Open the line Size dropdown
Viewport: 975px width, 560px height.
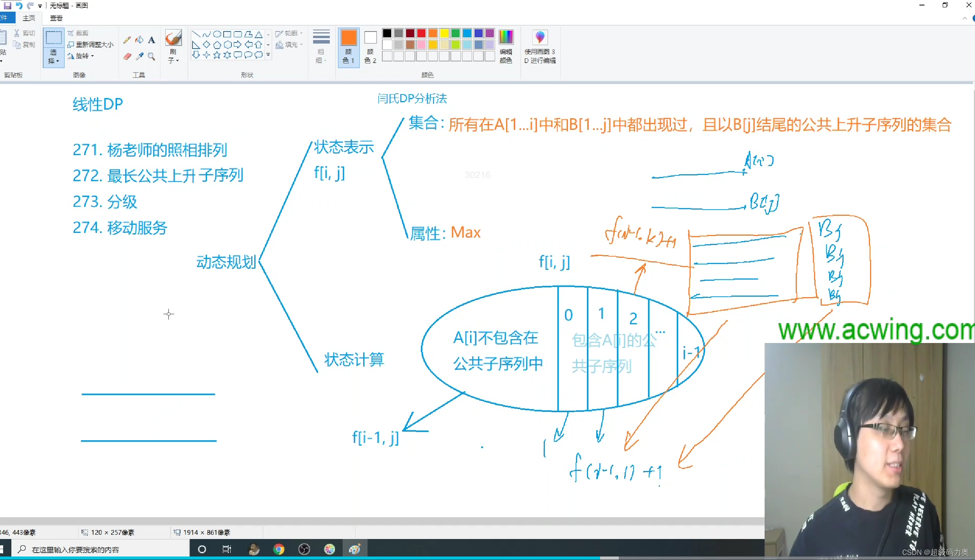tap(321, 46)
